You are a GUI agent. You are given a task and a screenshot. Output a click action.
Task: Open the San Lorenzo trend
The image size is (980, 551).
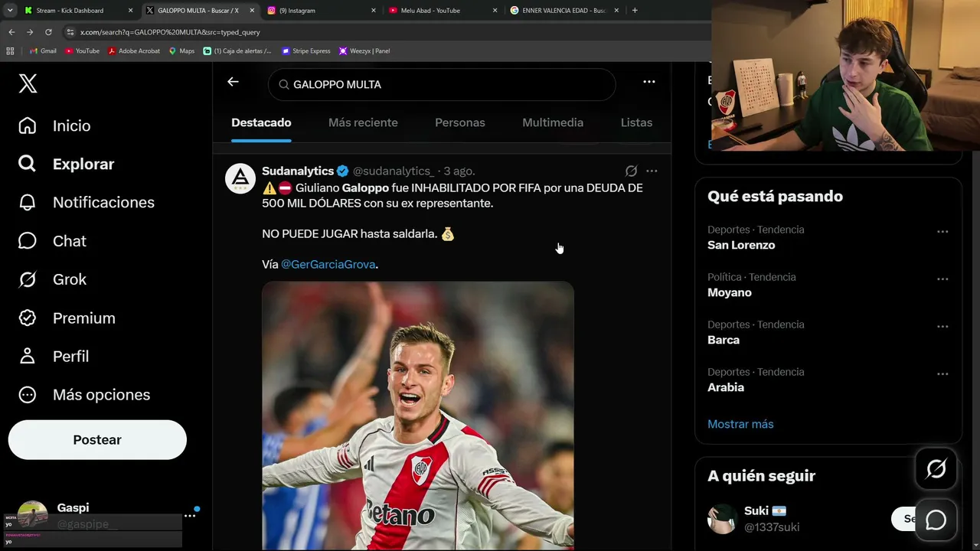741,245
